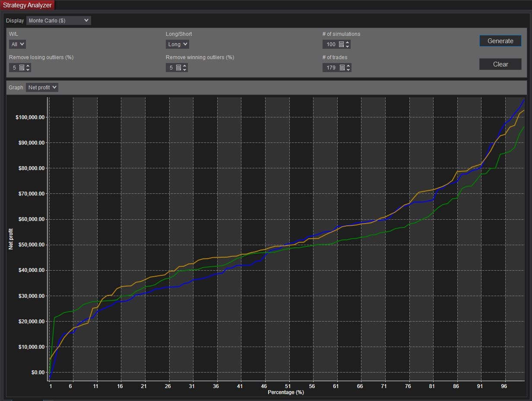Screen dimensions: 532x401
Task: Decrease the # of simulations value
Action: point(348,46)
